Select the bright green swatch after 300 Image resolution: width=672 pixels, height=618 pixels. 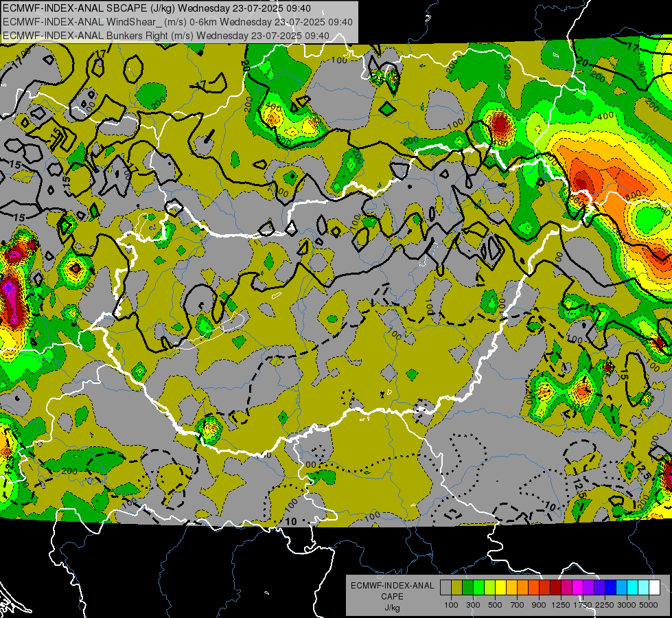click(x=478, y=587)
